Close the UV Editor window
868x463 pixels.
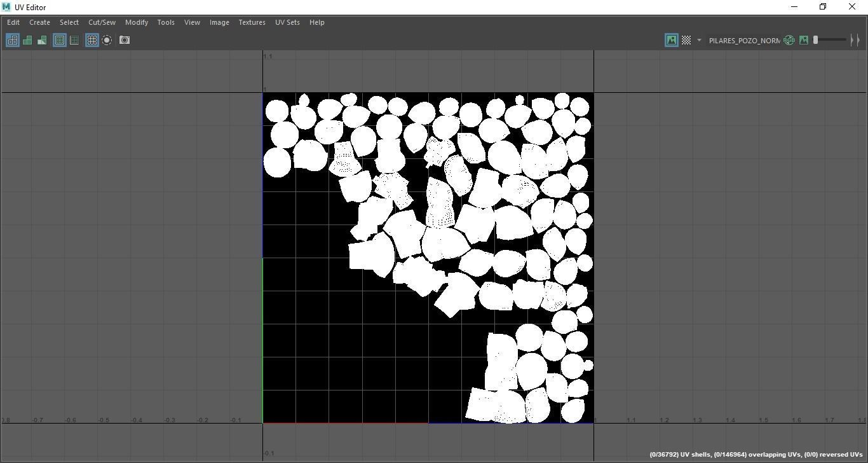(x=852, y=7)
